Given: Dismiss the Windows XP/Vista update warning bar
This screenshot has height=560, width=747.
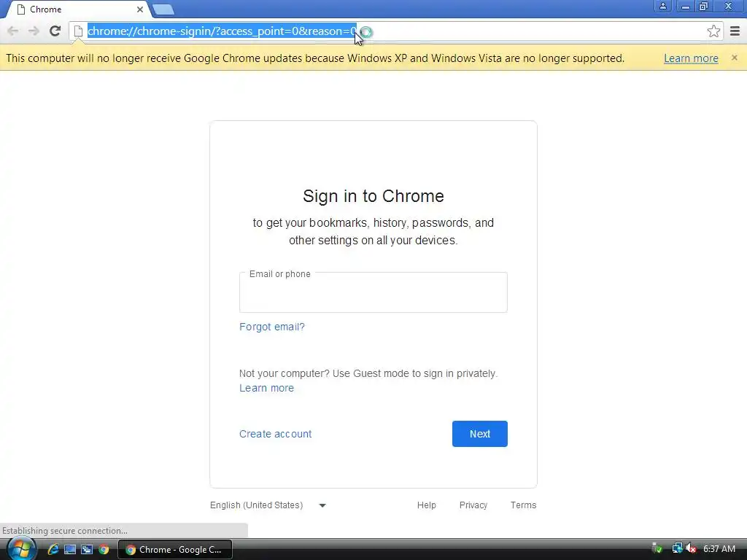Looking at the screenshot, I should point(734,58).
